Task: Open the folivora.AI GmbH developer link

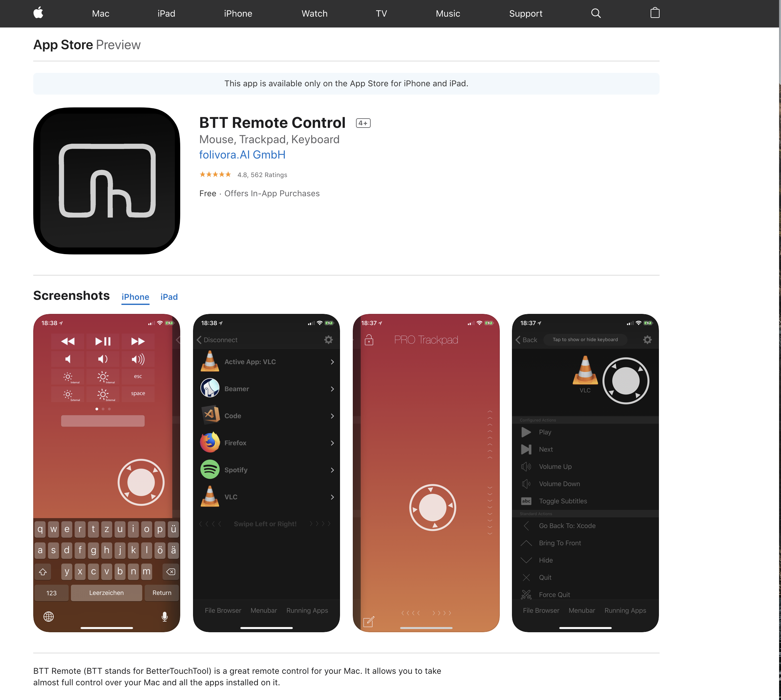Action: coord(242,154)
